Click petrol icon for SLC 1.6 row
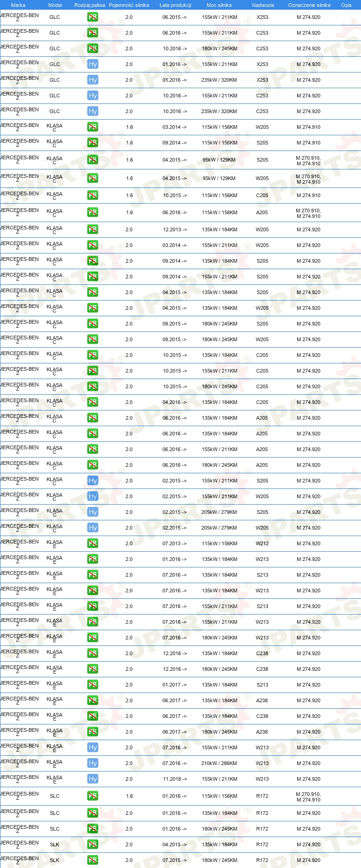This screenshot has height=868, width=361. coord(92,796)
